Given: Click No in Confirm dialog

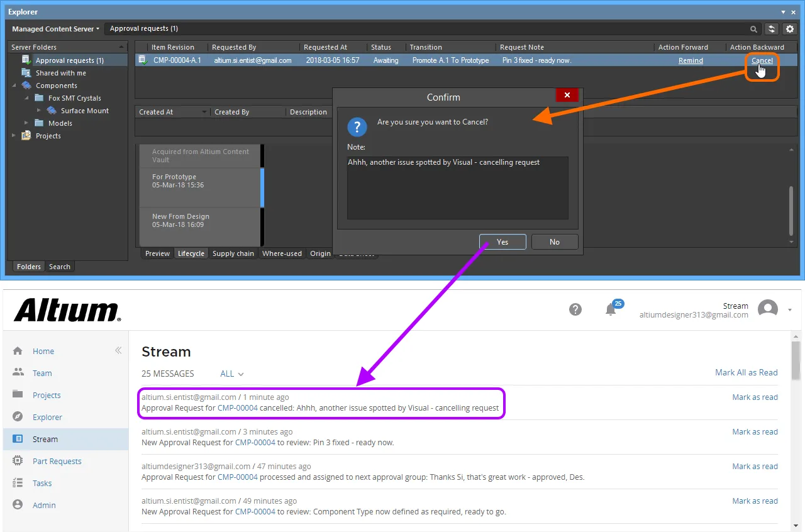Looking at the screenshot, I should click(x=555, y=242).
